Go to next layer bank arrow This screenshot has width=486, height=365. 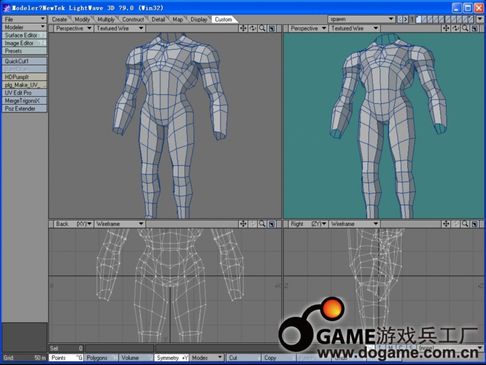click(x=405, y=19)
